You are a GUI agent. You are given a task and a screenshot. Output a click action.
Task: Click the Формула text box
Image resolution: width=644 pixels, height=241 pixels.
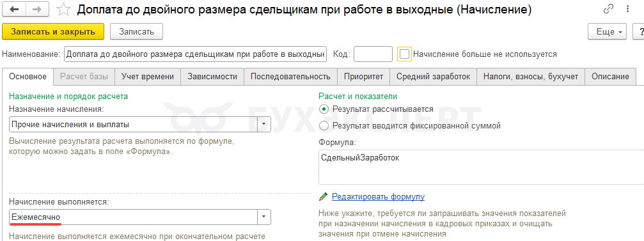pyautogui.click(x=482, y=167)
